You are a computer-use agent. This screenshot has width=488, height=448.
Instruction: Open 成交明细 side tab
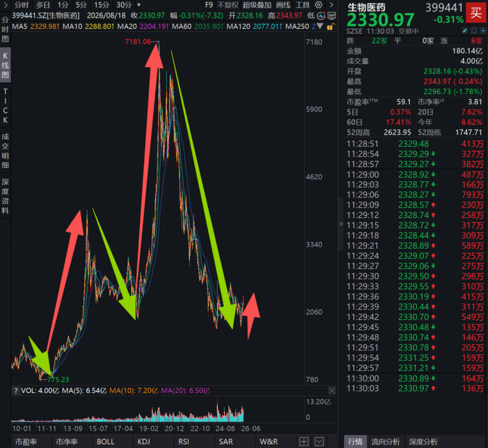click(5, 151)
